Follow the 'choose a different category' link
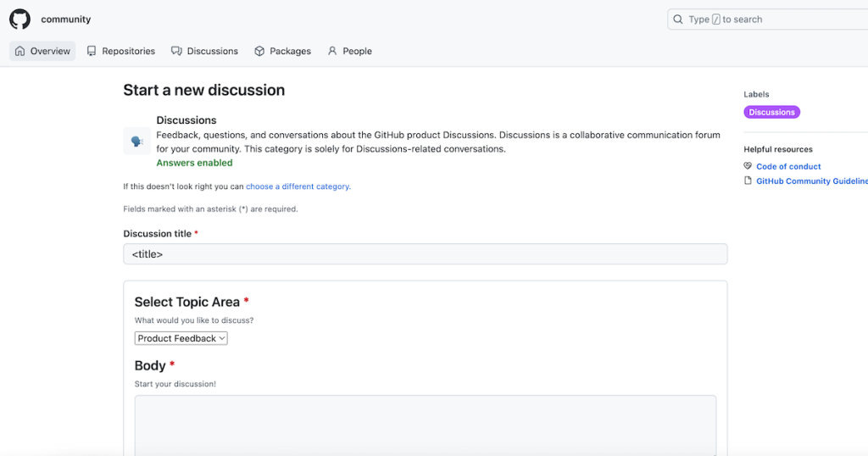Screen dimensions: 868x456 [x=298, y=186]
